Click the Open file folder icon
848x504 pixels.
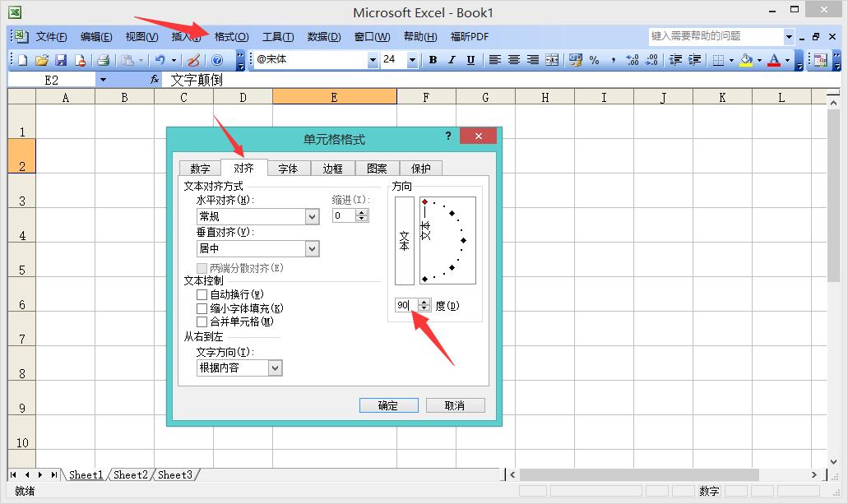pos(42,60)
